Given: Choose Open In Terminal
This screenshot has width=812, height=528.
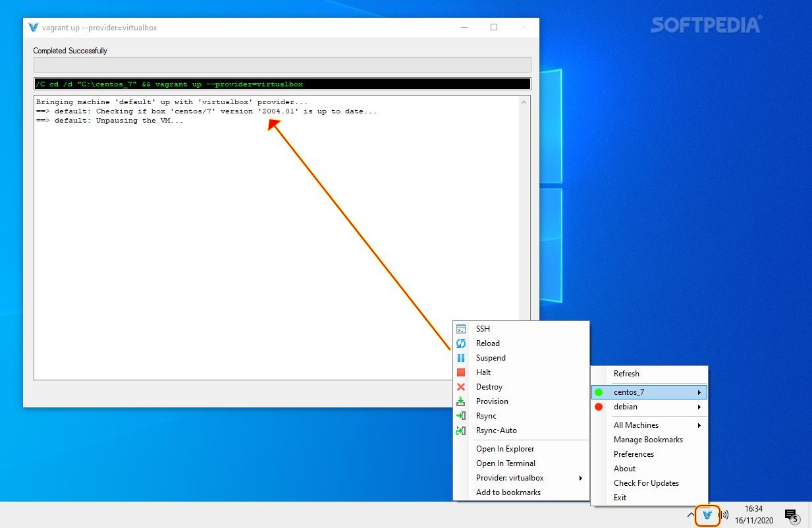Looking at the screenshot, I should click(521, 463).
